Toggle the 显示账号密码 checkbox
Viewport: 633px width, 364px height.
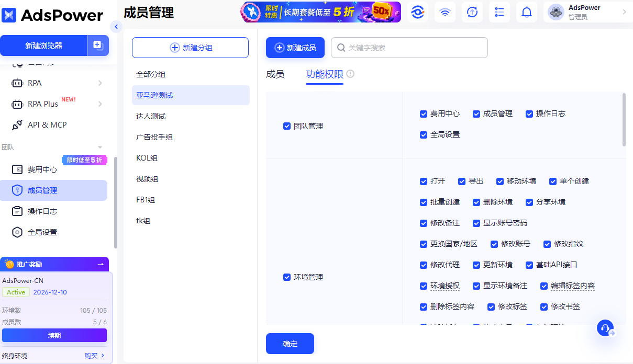[x=476, y=223]
